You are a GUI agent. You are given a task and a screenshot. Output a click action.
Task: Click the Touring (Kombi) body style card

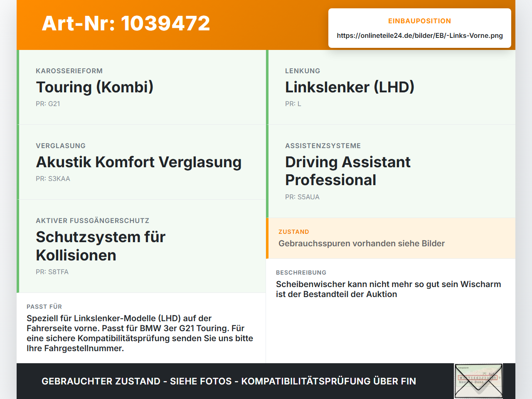141,87
